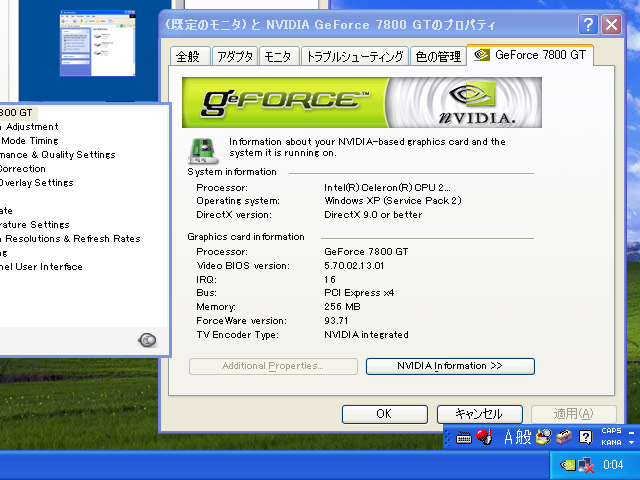Click the keyboard icon on IME language bar

(463, 438)
